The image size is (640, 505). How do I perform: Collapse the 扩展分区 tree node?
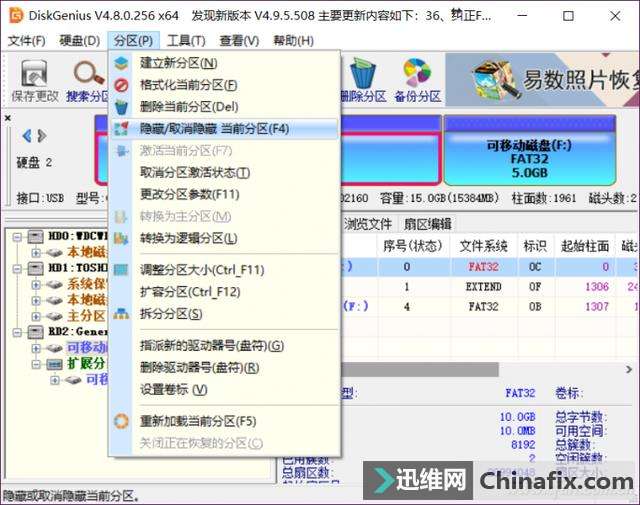tap(36, 364)
